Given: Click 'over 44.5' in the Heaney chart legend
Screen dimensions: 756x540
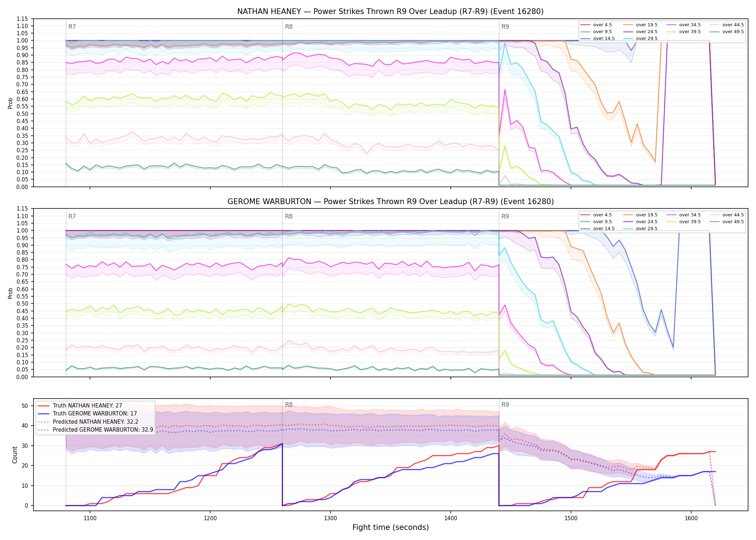Looking at the screenshot, I should pyautogui.click(x=733, y=25).
